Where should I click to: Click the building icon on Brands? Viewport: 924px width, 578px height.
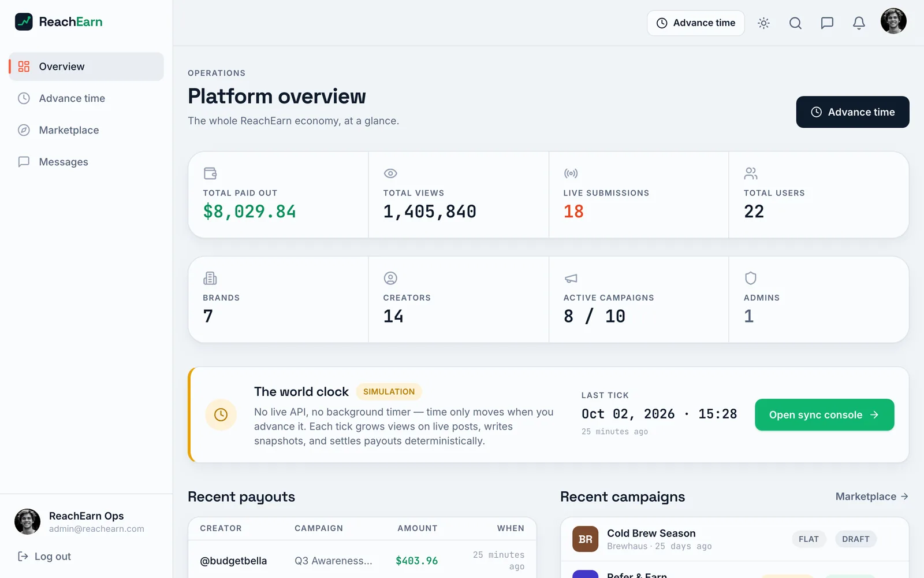point(210,278)
